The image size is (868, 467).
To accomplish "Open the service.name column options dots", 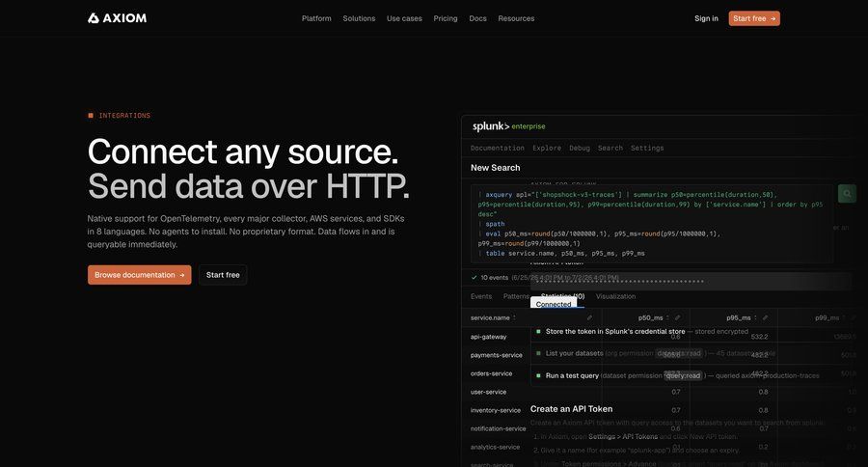I will click(514, 318).
